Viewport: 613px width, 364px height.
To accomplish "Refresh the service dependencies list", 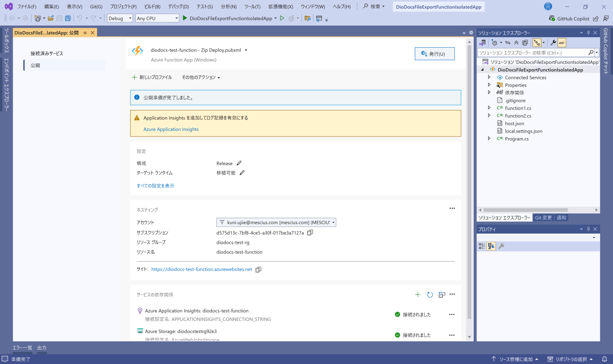I will [430, 295].
